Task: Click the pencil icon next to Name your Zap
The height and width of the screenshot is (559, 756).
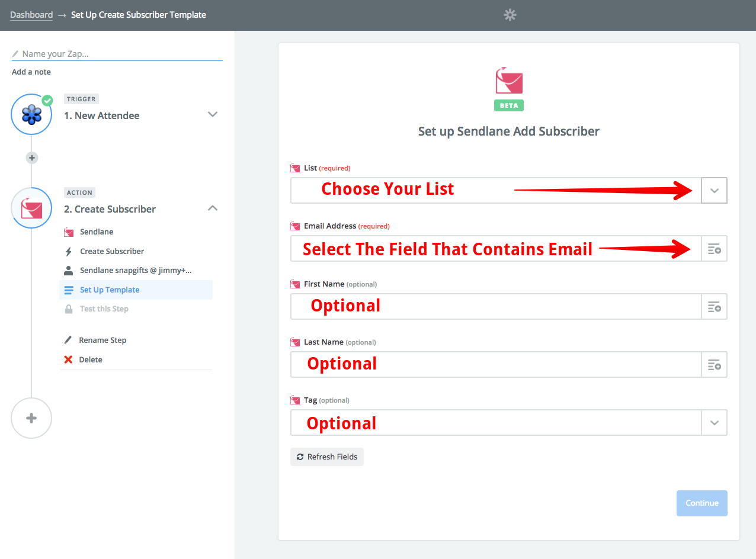Action: point(15,54)
